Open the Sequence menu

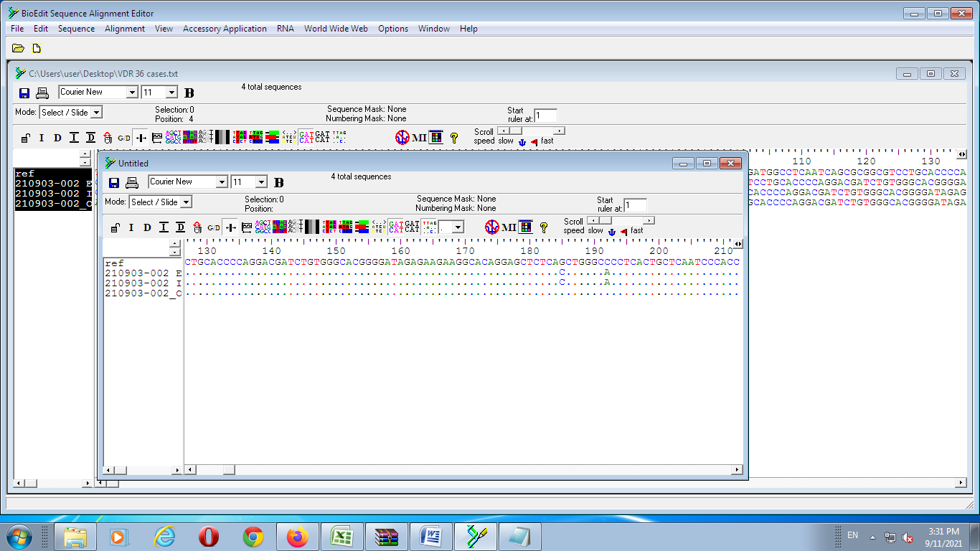coord(76,29)
